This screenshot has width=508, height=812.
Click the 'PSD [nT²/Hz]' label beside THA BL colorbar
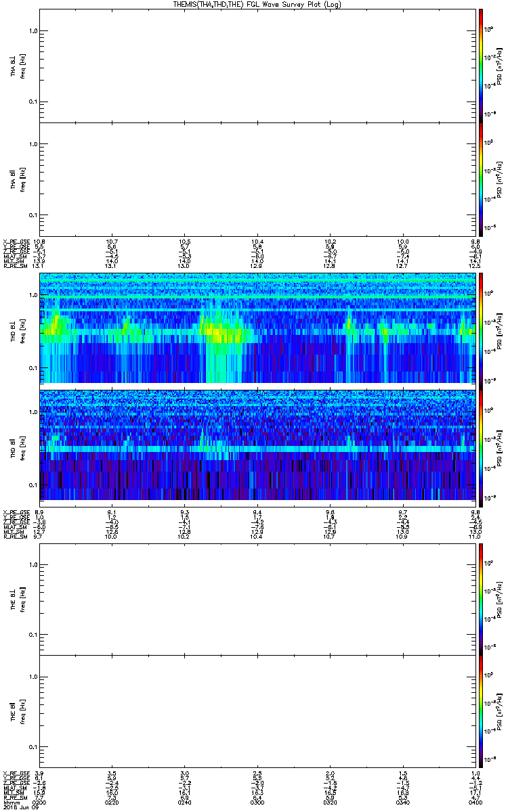click(500, 66)
